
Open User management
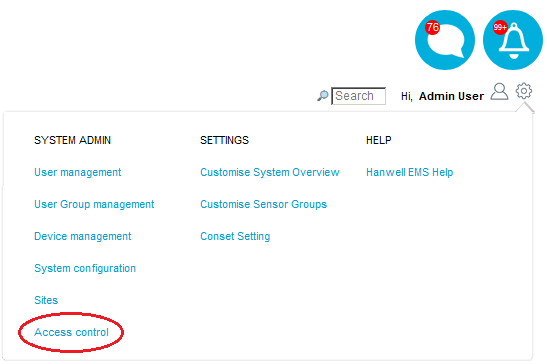pyautogui.click(x=77, y=172)
